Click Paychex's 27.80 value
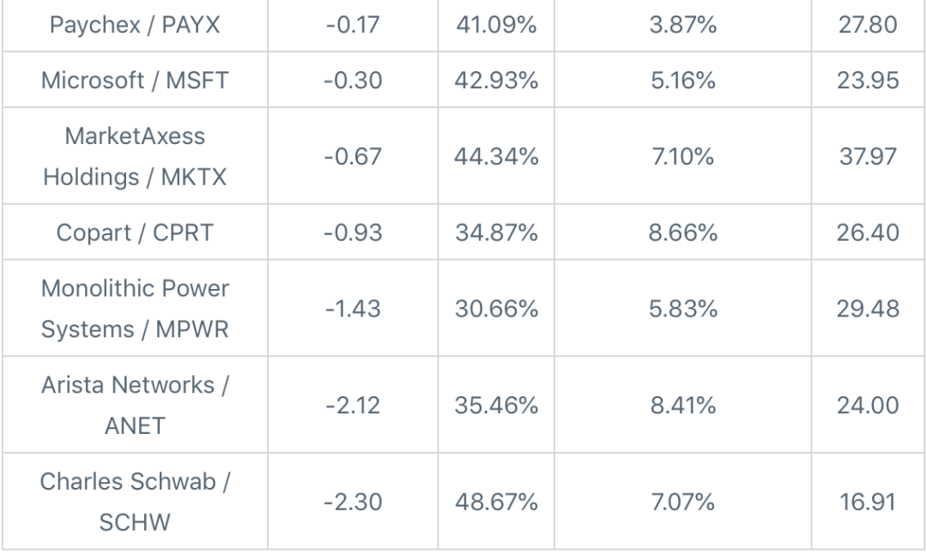The width and height of the screenshot is (927, 560). coord(869,26)
